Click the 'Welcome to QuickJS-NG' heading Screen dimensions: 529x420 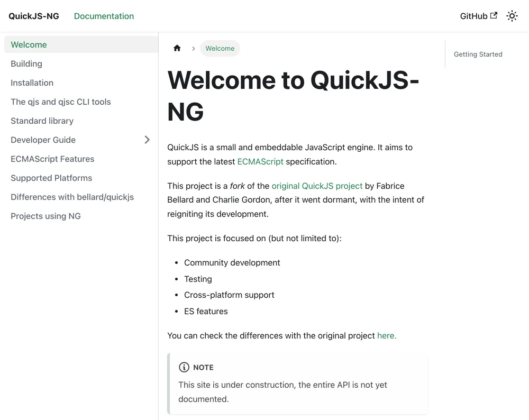(293, 96)
